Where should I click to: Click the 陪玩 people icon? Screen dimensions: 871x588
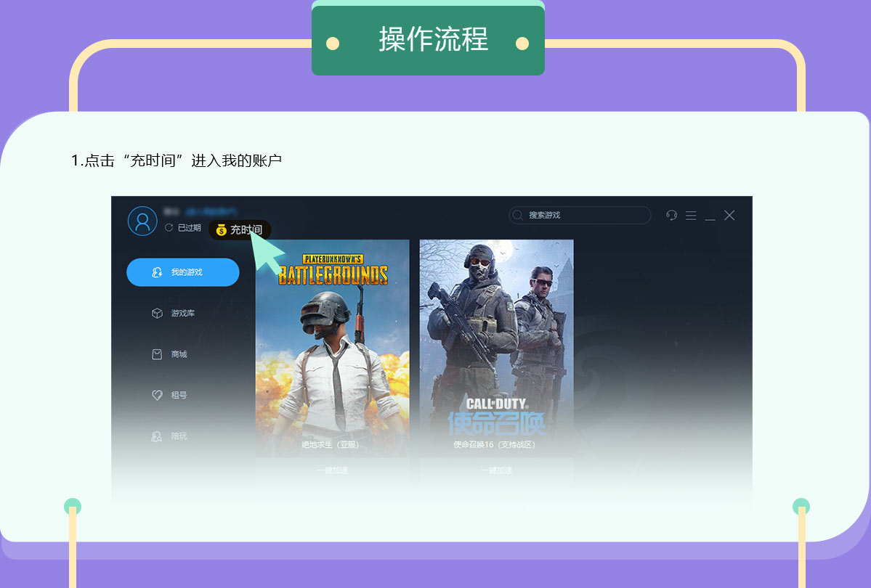coord(157,436)
